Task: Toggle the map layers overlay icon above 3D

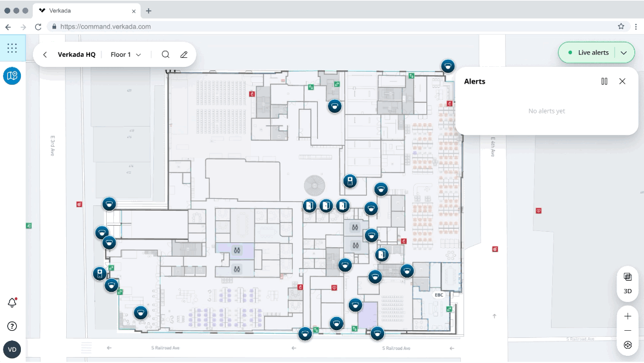Action: click(x=627, y=276)
